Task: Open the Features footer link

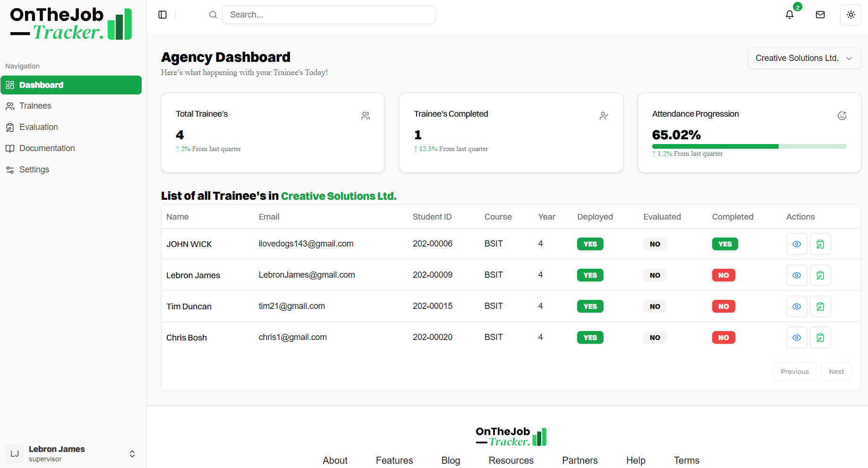Action: click(x=394, y=460)
